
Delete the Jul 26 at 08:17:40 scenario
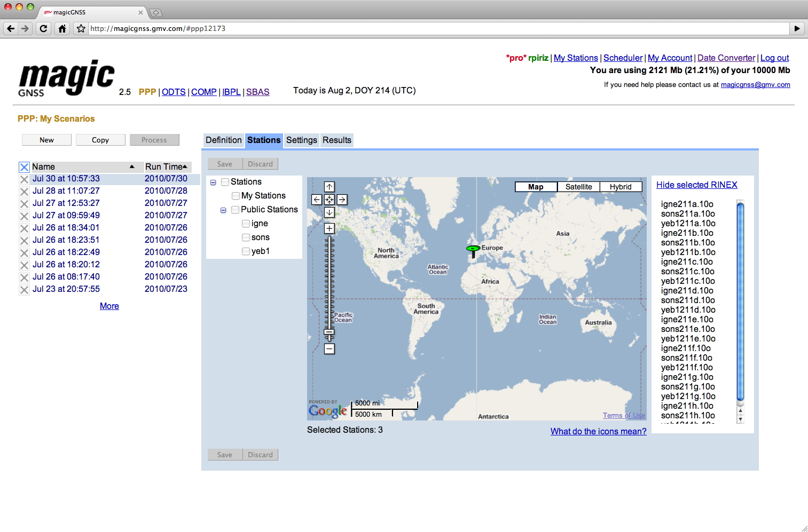tap(24, 277)
